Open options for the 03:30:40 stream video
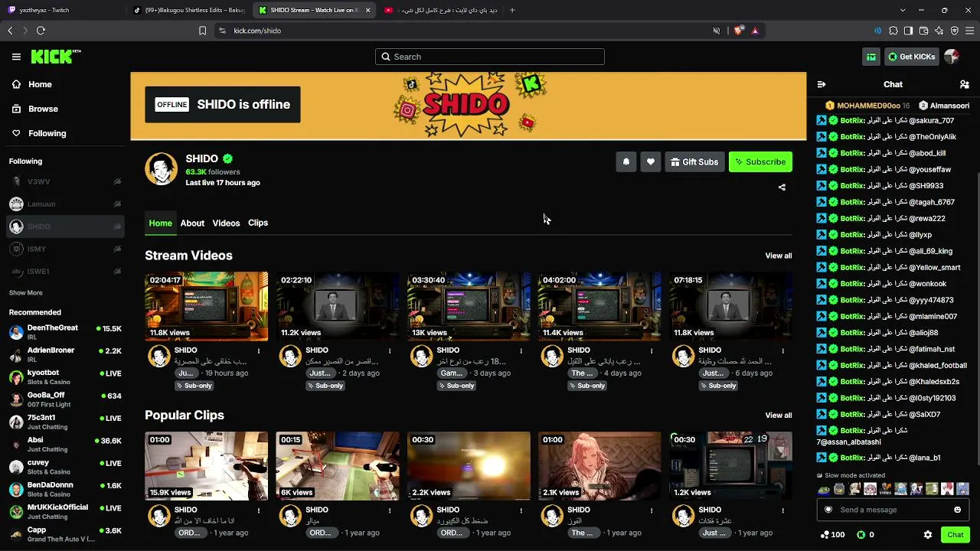The height and width of the screenshot is (551, 980). pyautogui.click(x=521, y=350)
